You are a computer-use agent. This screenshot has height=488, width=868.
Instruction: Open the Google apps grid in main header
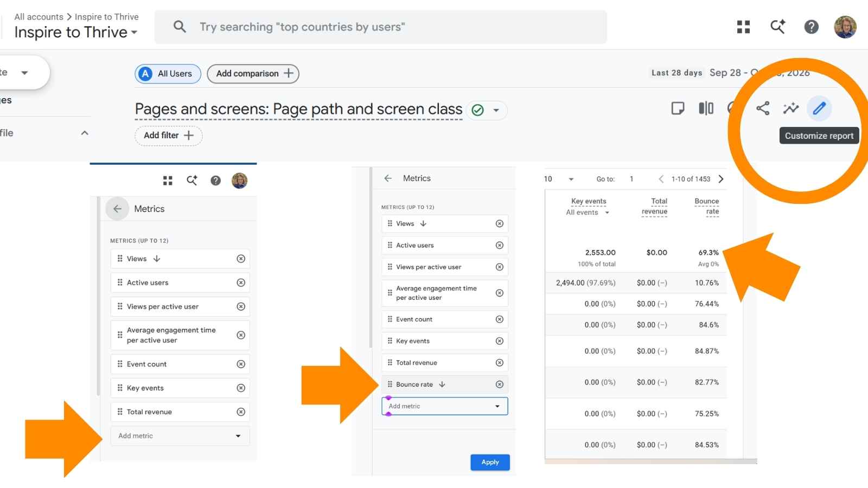tap(743, 27)
